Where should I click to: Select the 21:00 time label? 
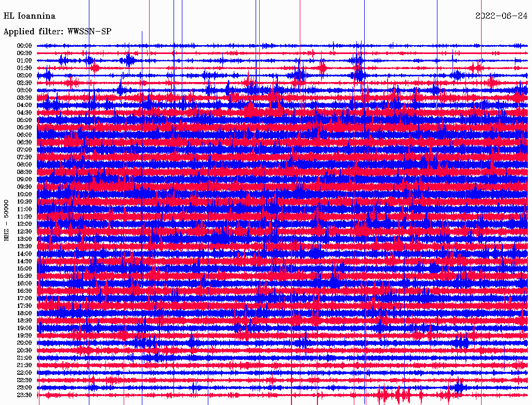click(x=24, y=358)
